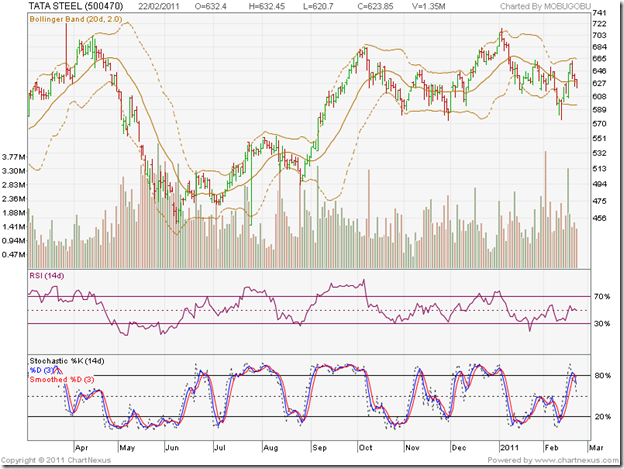
Task: Click the Feb label on date axis
Action: click(553, 450)
